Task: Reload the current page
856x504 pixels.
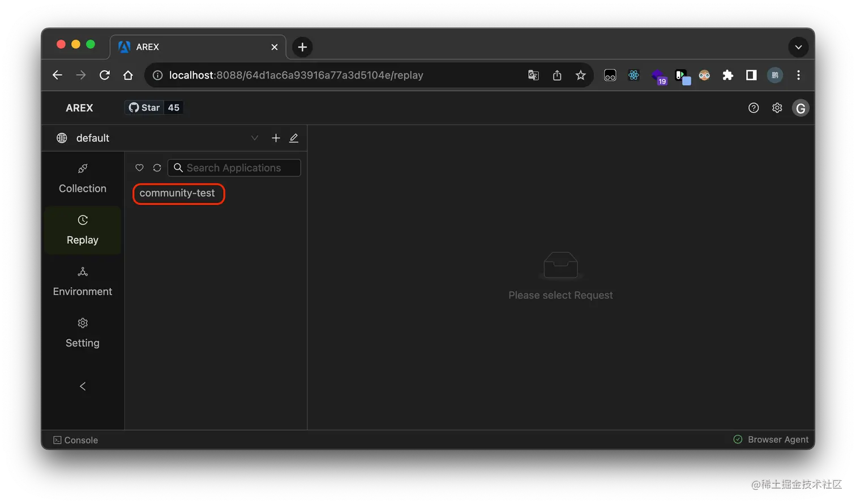Action: pyautogui.click(x=105, y=75)
